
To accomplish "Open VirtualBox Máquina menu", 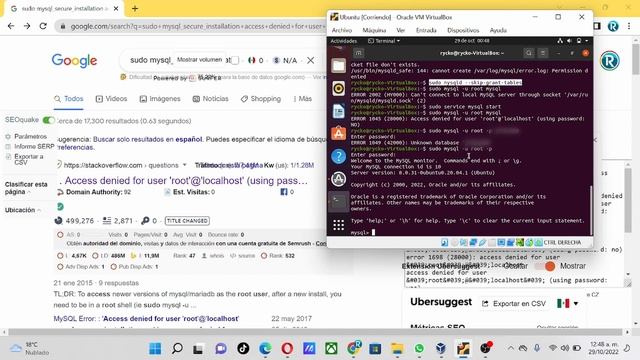I will tap(374, 30).
